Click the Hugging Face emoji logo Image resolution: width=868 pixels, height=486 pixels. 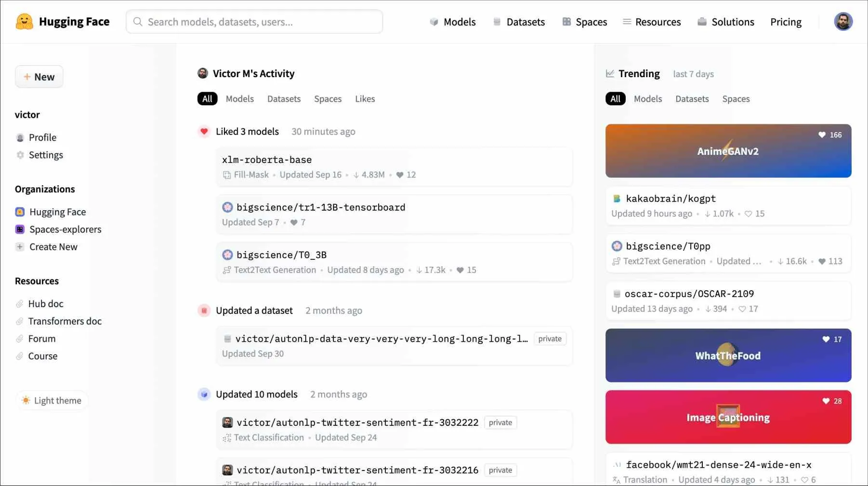pyautogui.click(x=24, y=22)
